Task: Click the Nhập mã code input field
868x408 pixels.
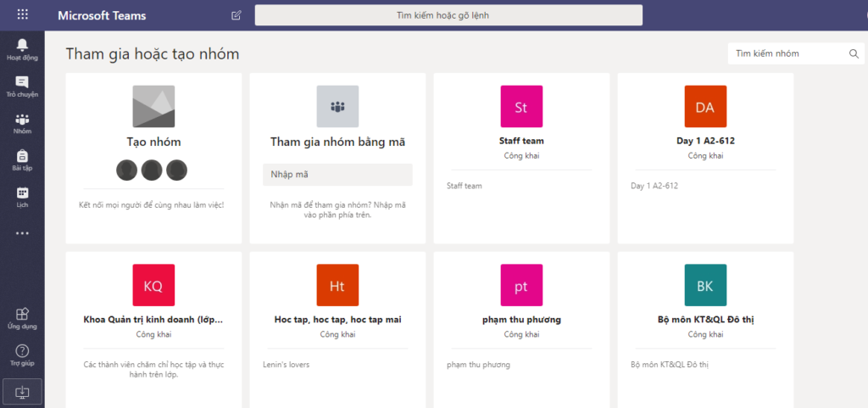Action: click(337, 175)
